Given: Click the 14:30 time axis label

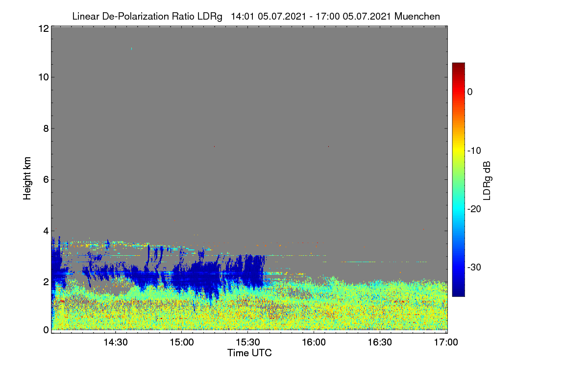Looking at the screenshot, I should point(115,343).
